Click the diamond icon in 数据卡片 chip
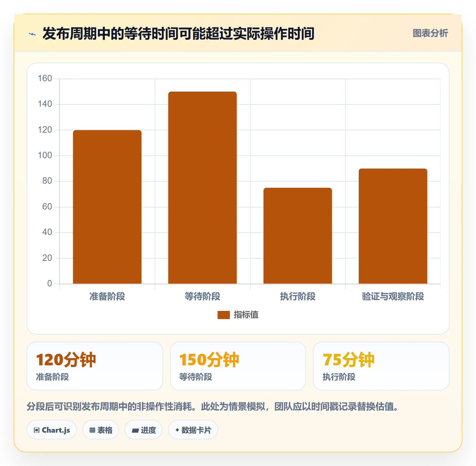The image size is (476, 466). [x=177, y=430]
